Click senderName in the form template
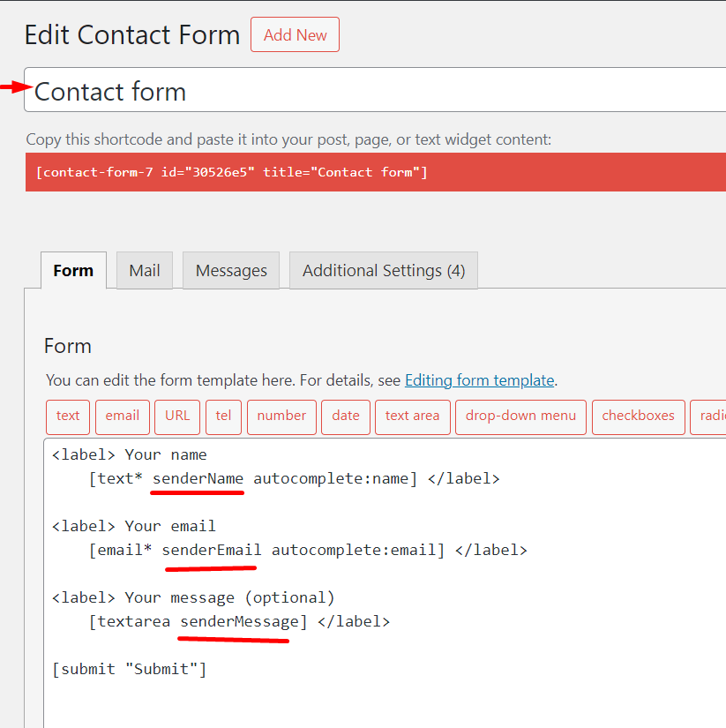 tap(198, 479)
